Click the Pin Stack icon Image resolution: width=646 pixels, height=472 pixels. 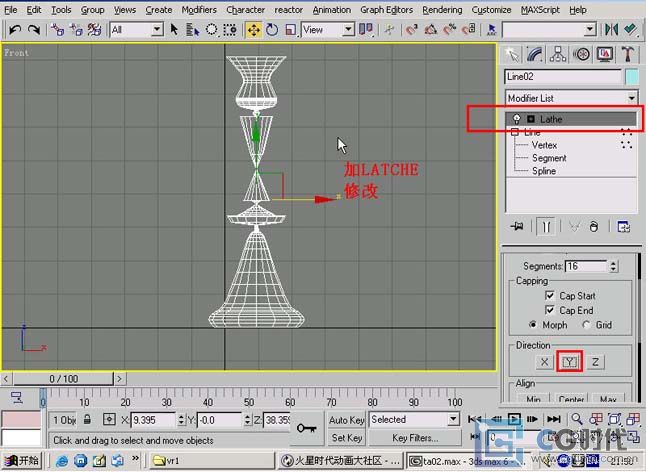point(517,227)
